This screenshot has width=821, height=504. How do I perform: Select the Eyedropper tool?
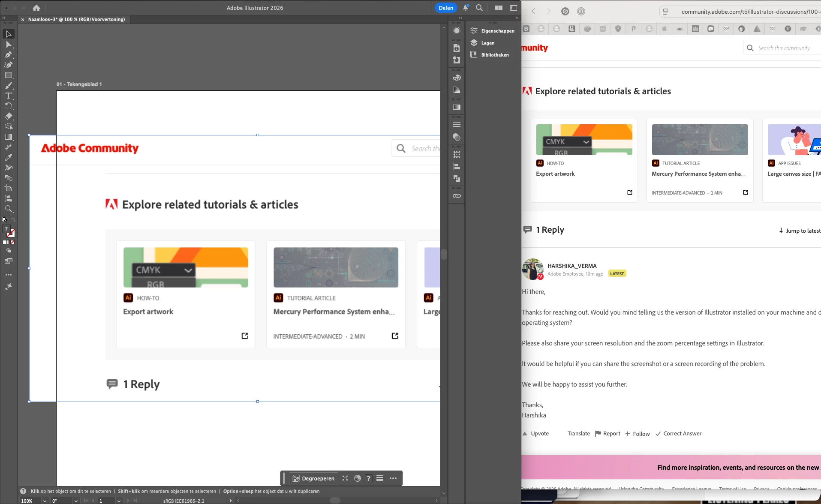(x=9, y=157)
